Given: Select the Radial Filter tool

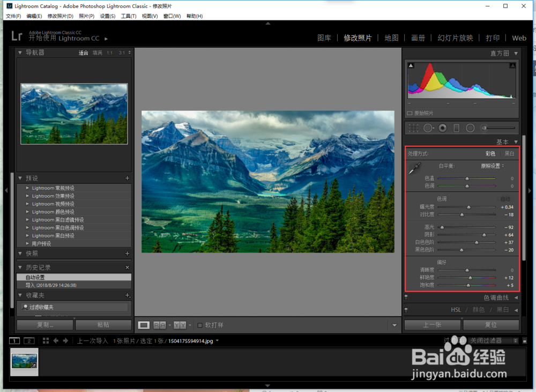Looking at the screenshot, I should (x=470, y=128).
